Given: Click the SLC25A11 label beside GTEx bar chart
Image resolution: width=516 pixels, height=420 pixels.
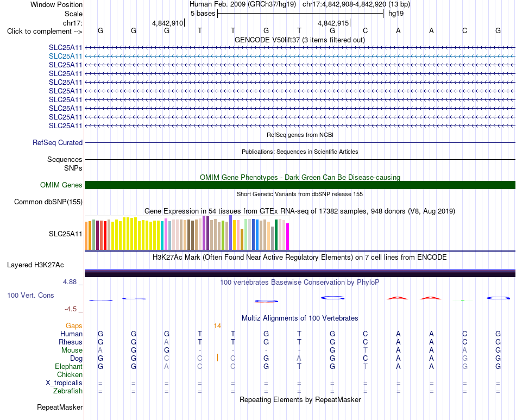Looking at the screenshot, I should pyautogui.click(x=66, y=234).
